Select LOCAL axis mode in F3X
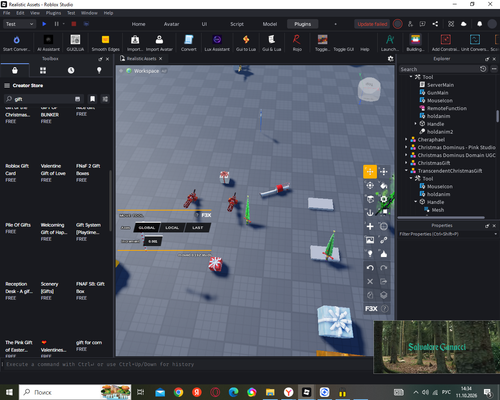This screenshot has width=500, height=400. pyautogui.click(x=172, y=228)
